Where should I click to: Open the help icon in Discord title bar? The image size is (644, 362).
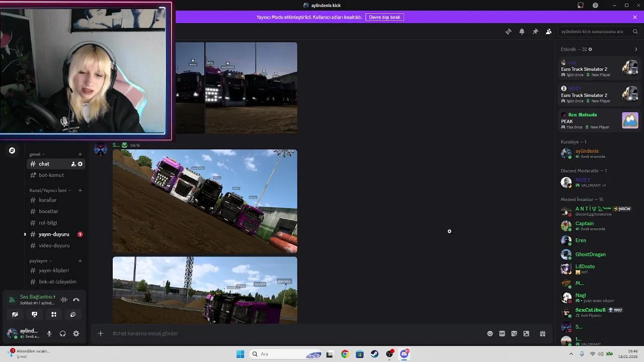coord(596,5)
